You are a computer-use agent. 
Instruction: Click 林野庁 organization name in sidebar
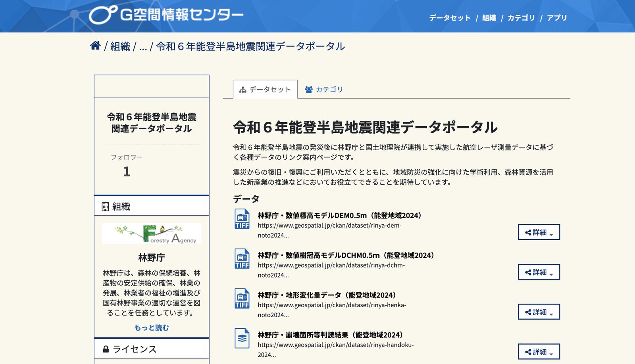click(152, 258)
